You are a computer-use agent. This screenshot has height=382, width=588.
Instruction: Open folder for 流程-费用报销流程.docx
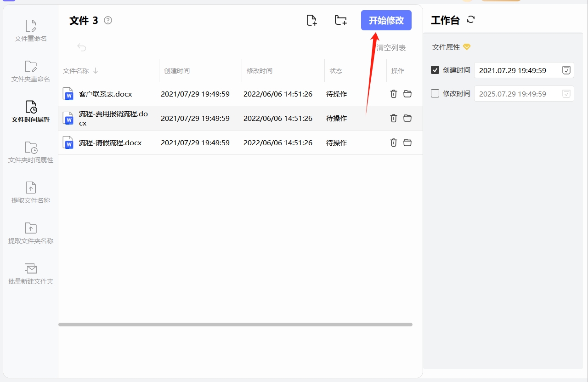pyautogui.click(x=407, y=118)
